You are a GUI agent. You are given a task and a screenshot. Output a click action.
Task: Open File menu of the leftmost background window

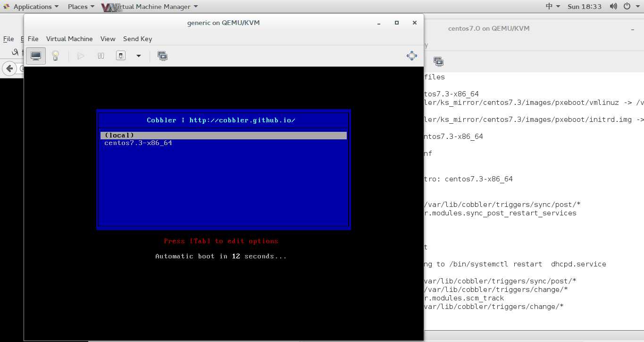pyautogui.click(x=8, y=39)
